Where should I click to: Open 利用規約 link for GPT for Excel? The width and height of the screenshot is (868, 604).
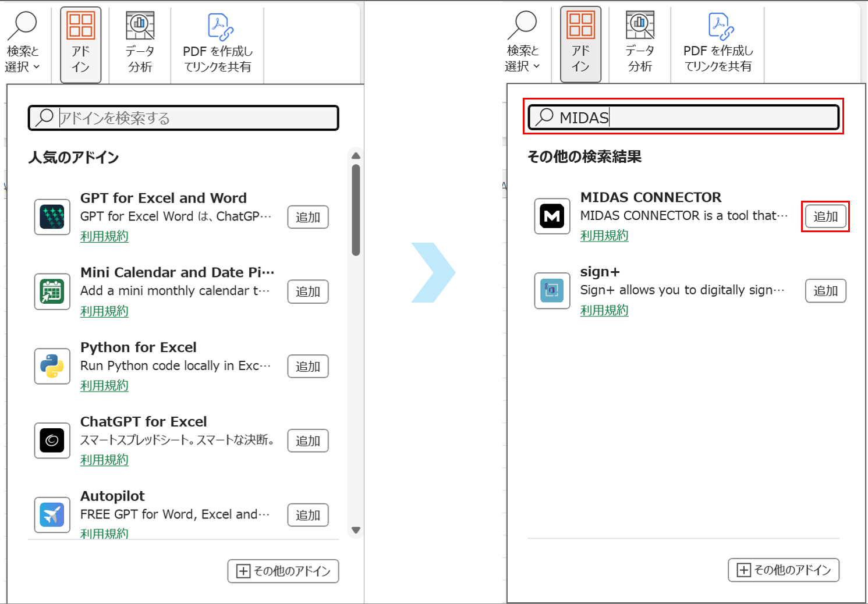104,236
